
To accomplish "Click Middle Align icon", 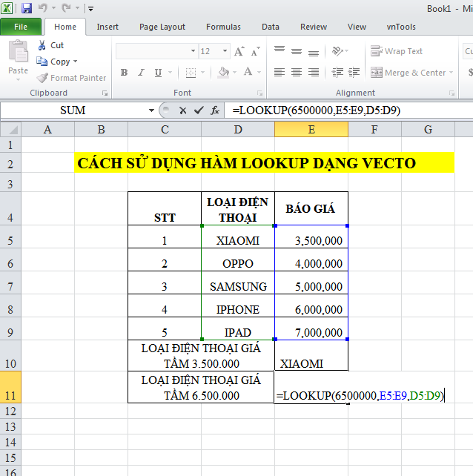I will tap(297, 51).
